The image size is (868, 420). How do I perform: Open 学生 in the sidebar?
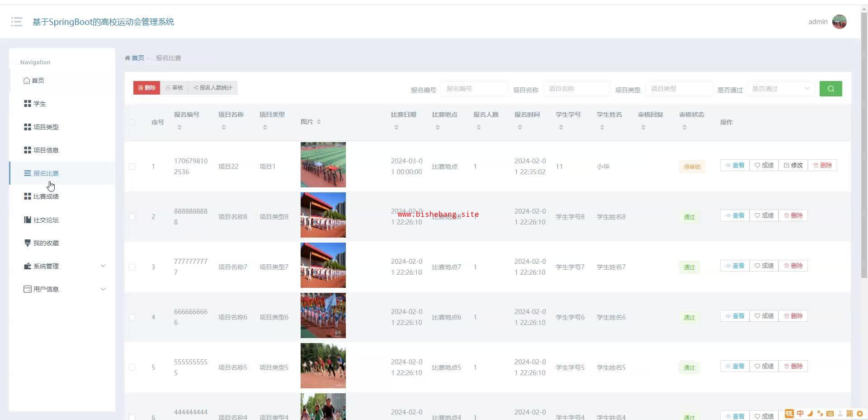pyautogui.click(x=62, y=104)
